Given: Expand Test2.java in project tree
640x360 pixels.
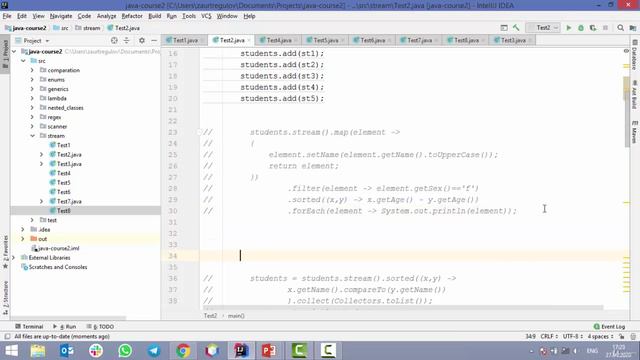Looking at the screenshot, I should (41, 155).
